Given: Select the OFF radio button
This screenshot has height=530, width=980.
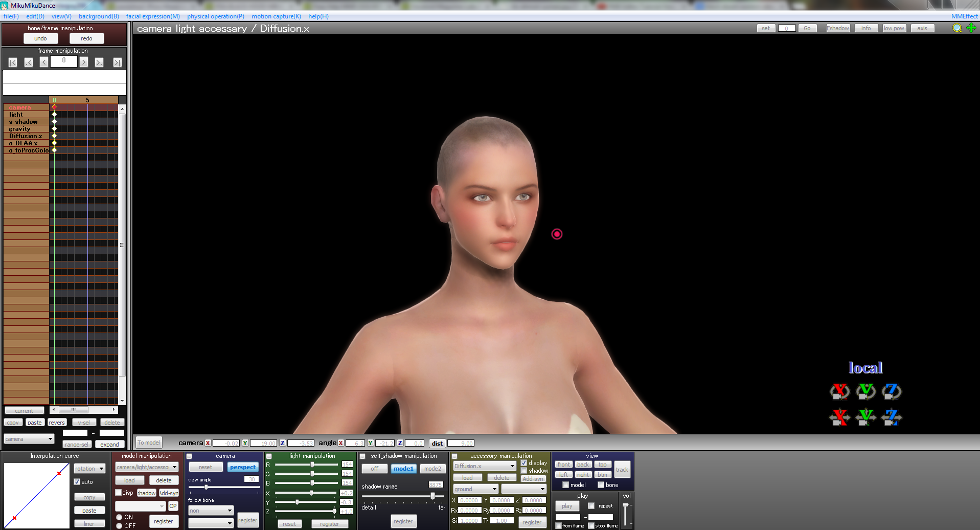Looking at the screenshot, I should pos(119,525).
